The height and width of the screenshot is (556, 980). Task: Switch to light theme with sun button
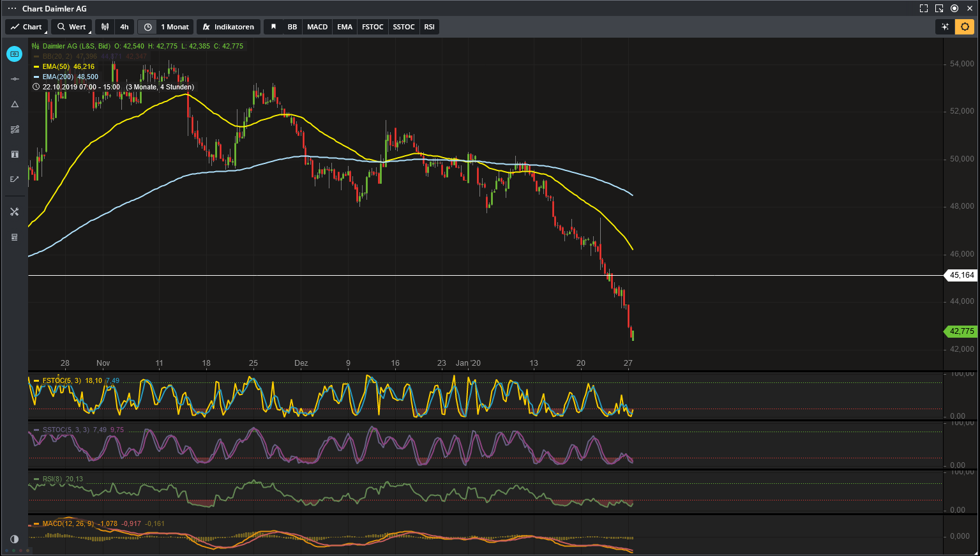coord(964,27)
